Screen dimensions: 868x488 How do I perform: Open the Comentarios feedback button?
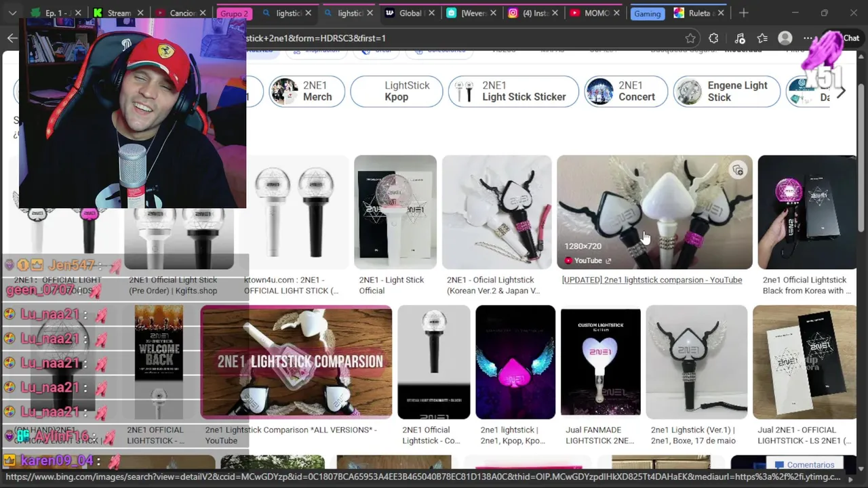pos(804,465)
